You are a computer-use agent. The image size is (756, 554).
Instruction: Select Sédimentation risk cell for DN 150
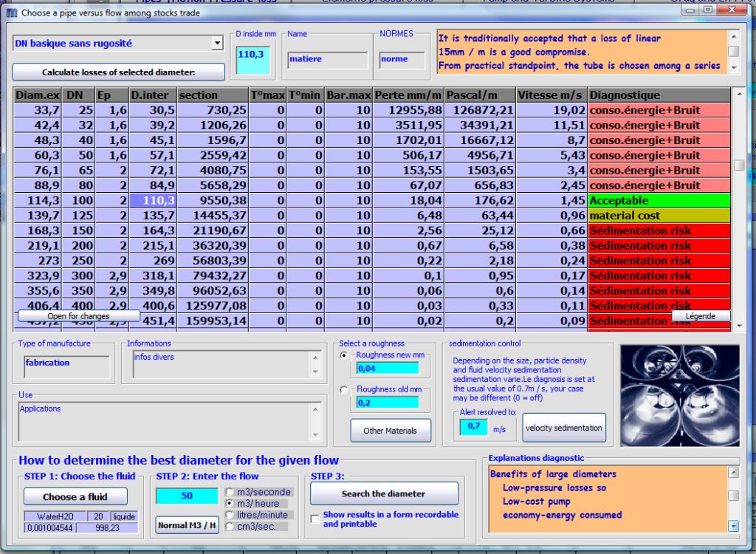pos(659,230)
